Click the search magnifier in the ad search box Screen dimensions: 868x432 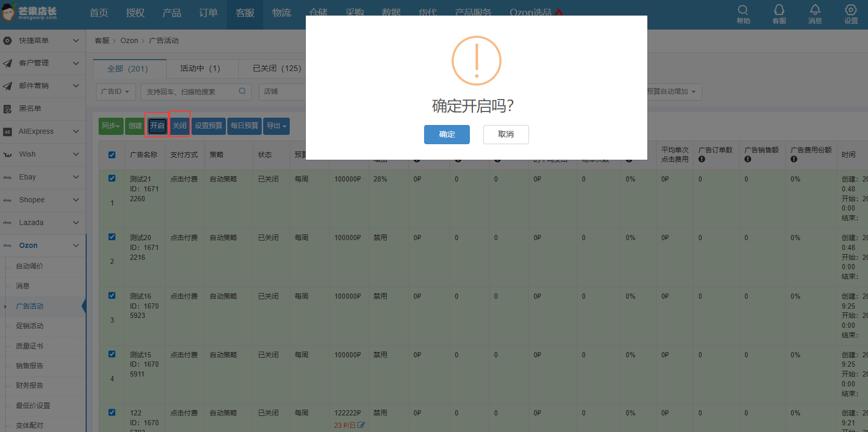pos(242,91)
